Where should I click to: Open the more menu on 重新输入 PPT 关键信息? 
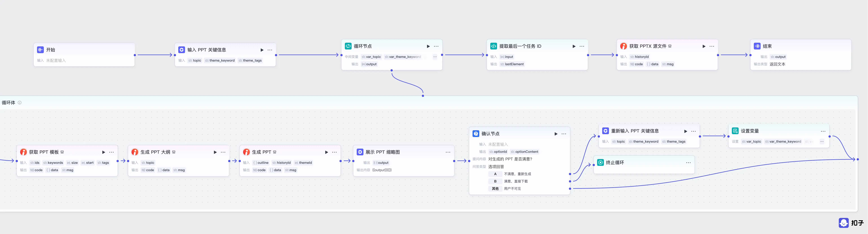[x=693, y=131]
